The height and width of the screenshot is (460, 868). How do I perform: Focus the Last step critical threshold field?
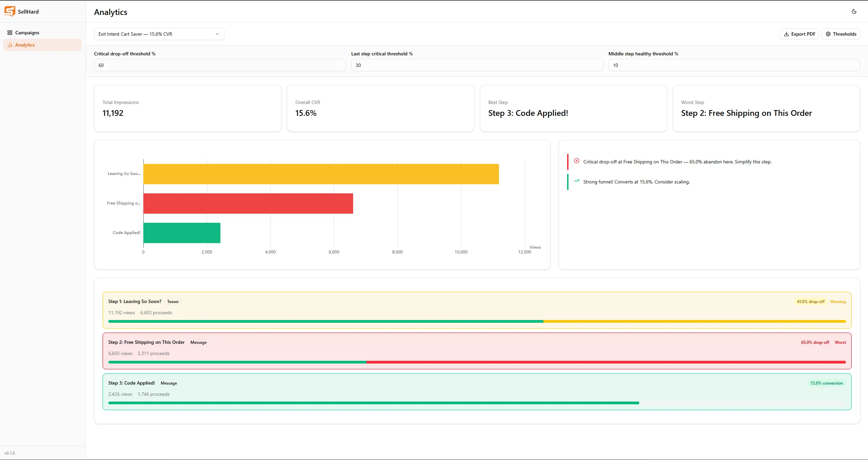click(477, 65)
